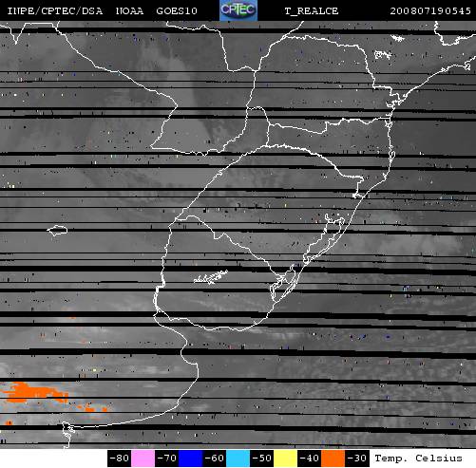Image resolution: width=476 pixels, height=468 pixels.
Task: Click the T_REALCE product label
Action: click(312, 11)
